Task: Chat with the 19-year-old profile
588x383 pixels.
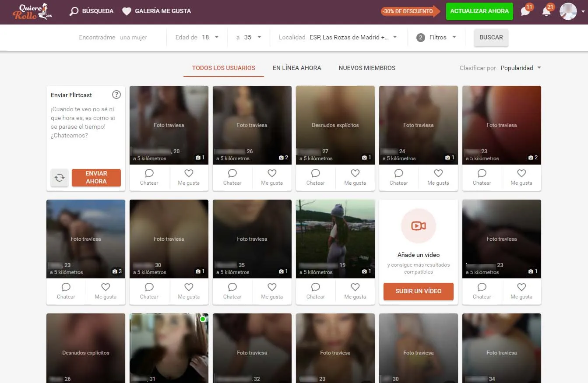Action: click(x=316, y=292)
